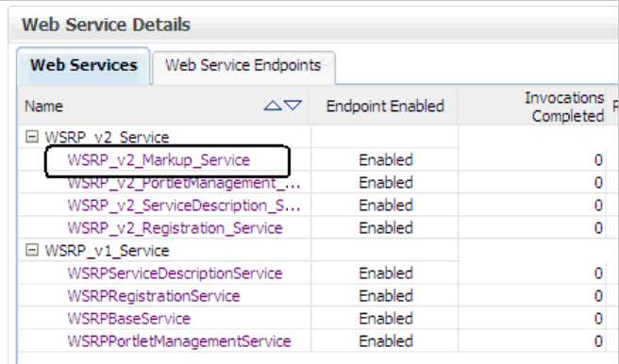Open the WSRPRegistrationService link
The height and width of the screenshot is (364, 619).
[x=154, y=296]
